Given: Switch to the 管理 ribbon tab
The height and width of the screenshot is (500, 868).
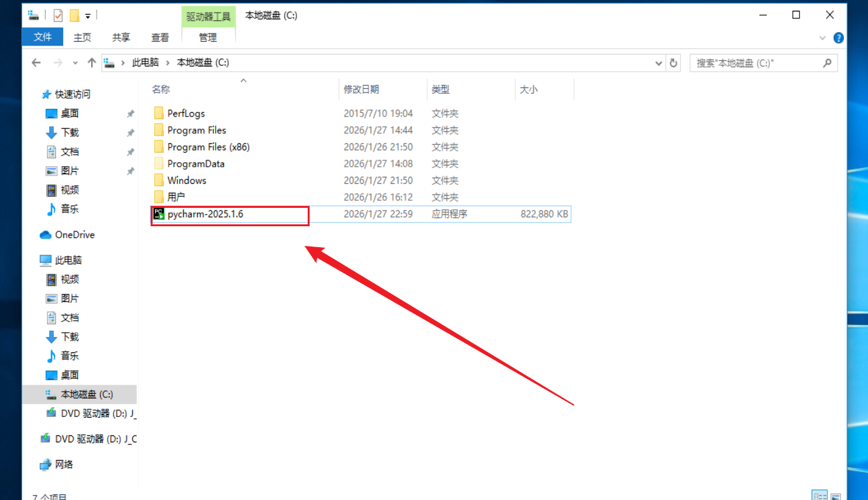Looking at the screenshot, I should point(208,37).
